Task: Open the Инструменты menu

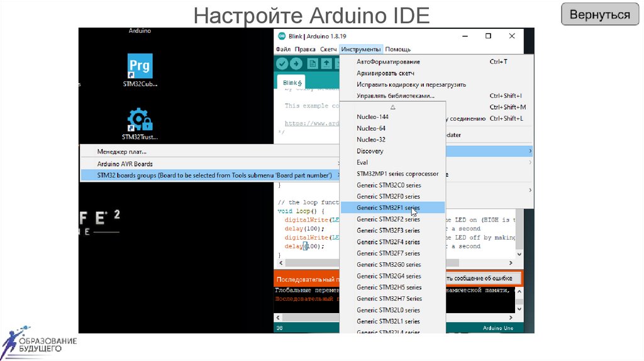Action: (361, 49)
